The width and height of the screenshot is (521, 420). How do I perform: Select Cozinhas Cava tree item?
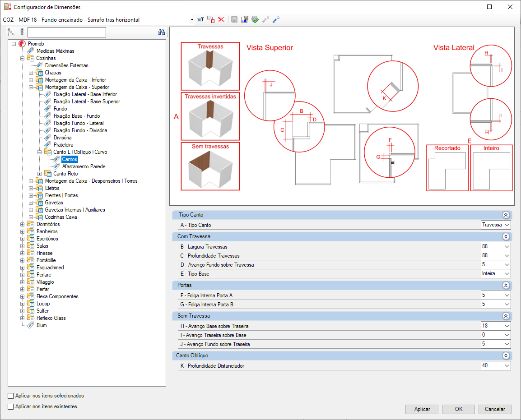click(x=61, y=217)
